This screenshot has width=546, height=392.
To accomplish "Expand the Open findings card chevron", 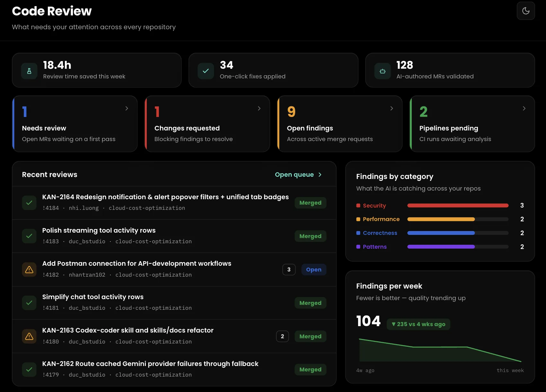I will (x=392, y=108).
